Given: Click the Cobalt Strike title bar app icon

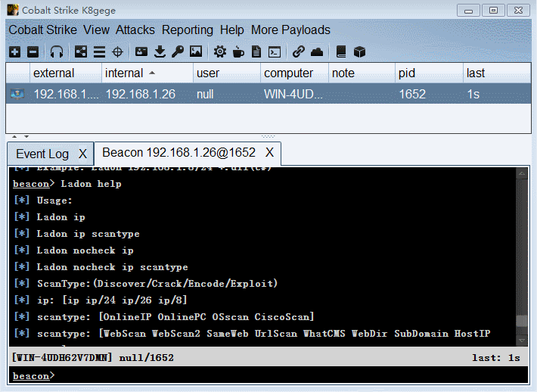Looking at the screenshot, I should [13, 10].
